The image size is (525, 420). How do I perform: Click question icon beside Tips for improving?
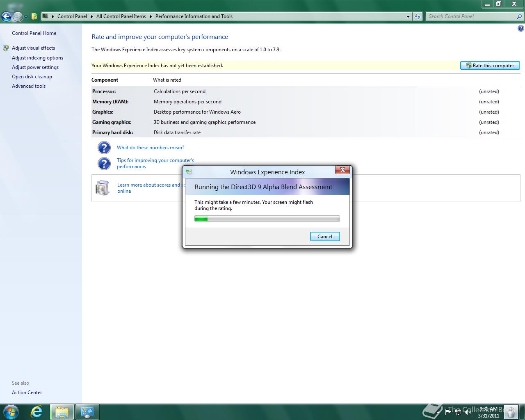coord(104,164)
